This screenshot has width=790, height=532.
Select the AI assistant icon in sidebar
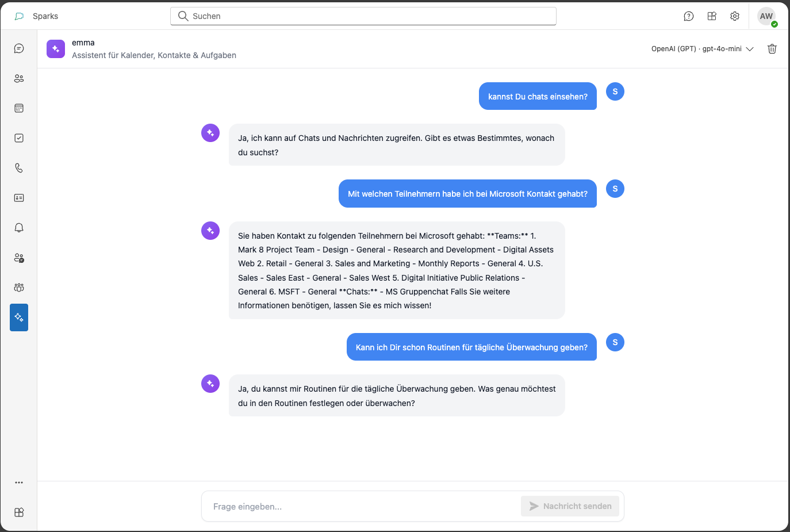[19, 317]
